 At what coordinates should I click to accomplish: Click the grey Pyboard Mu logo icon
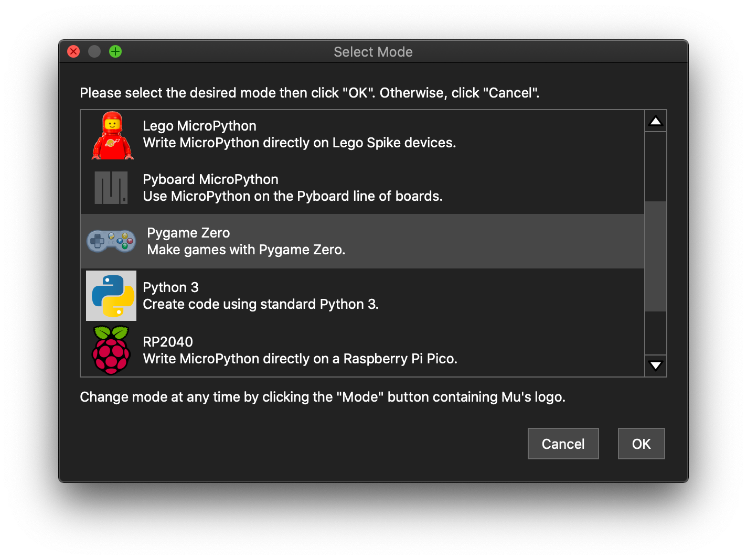(111, 188)
